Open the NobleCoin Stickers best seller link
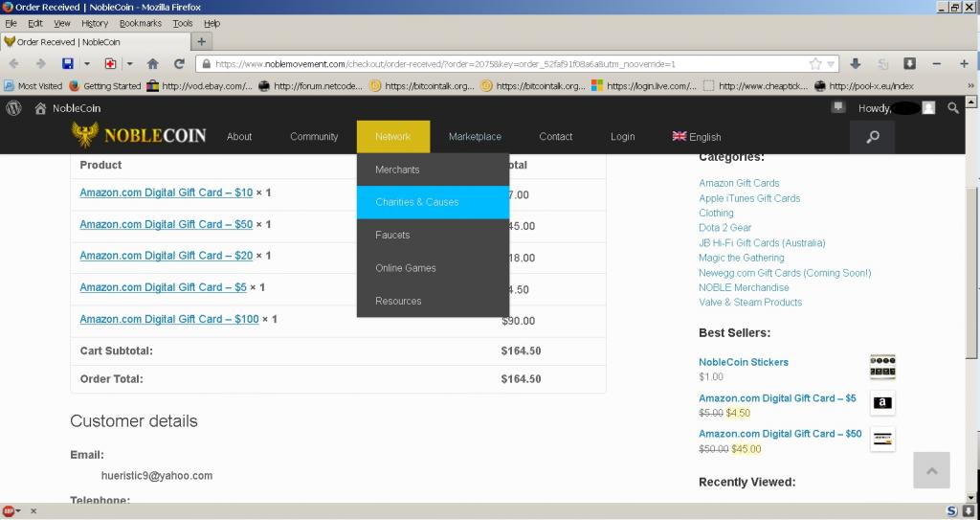This screenshot has height=520, width=980. pos(743,362)
